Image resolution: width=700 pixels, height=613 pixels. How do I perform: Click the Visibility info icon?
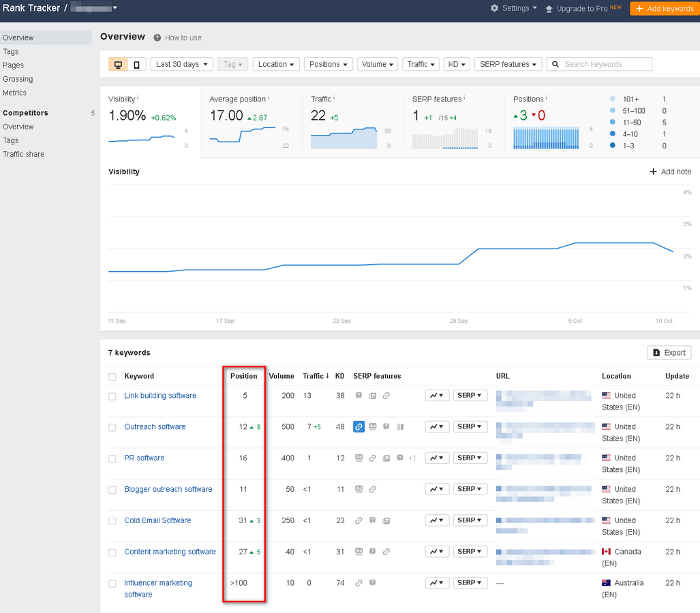138,97
